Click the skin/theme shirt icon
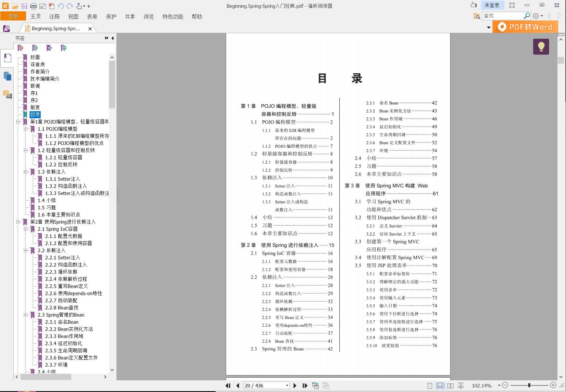Image resolution: width=566 pixels, height=392 pixels. click(474, 5)
